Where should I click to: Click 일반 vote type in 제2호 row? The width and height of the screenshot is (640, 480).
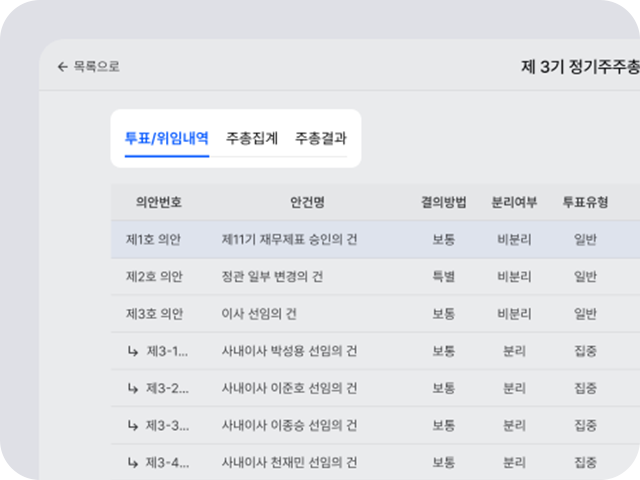pos(586,277)
